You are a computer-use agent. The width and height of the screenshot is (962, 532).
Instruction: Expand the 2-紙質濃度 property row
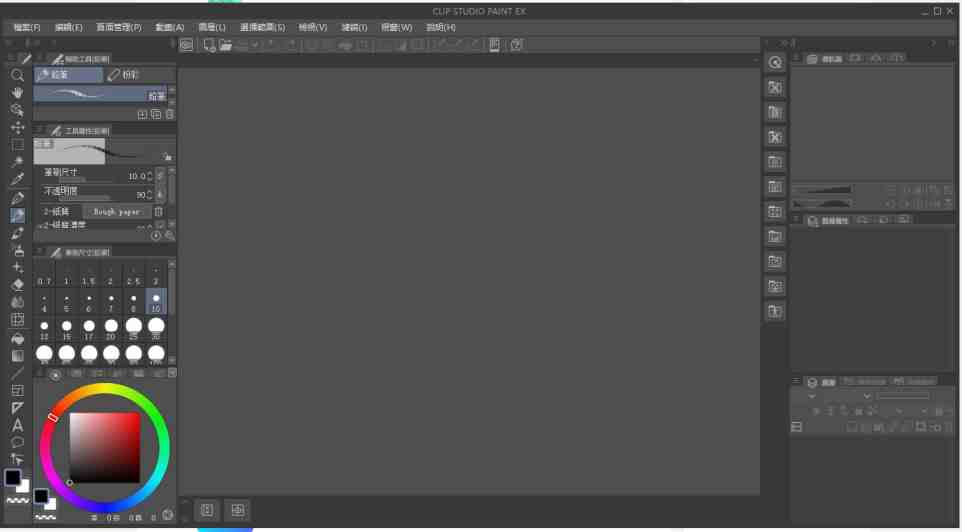[x=40, y=226]
